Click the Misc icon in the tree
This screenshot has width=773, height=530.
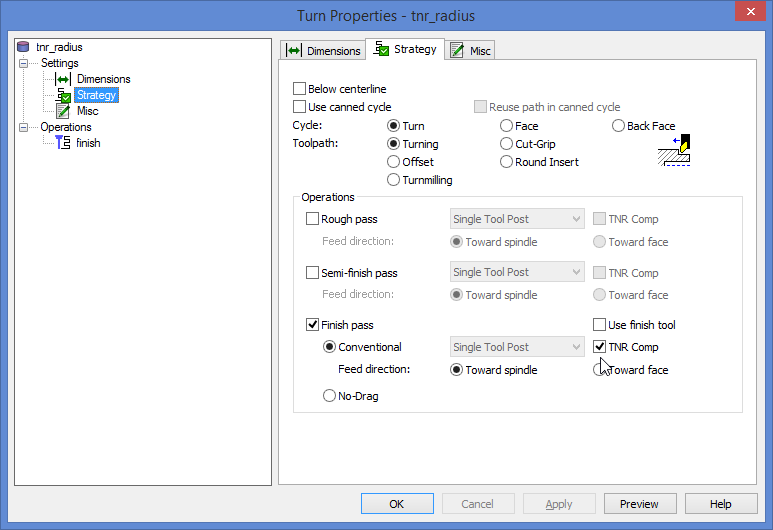[63, 111]
